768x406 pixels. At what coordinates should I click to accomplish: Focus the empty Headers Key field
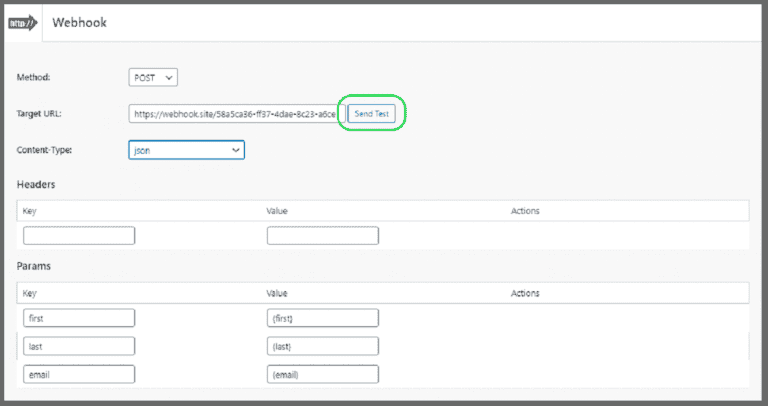tap(79, 236)
